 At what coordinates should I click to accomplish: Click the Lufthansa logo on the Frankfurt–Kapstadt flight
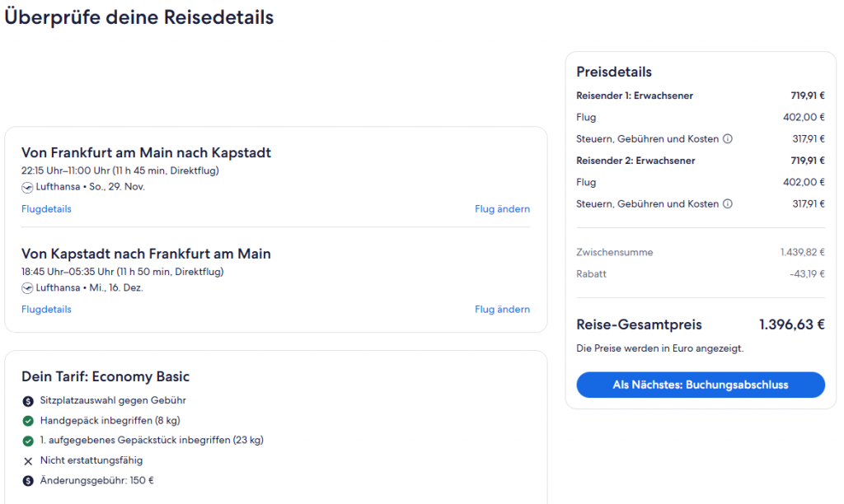[27, 187]
